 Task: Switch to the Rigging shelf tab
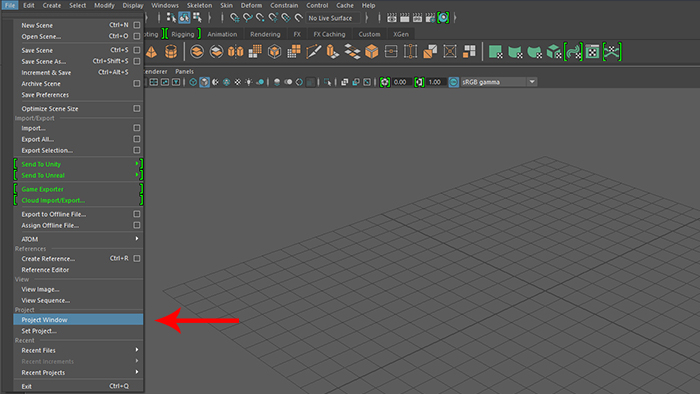coord(183,34)
